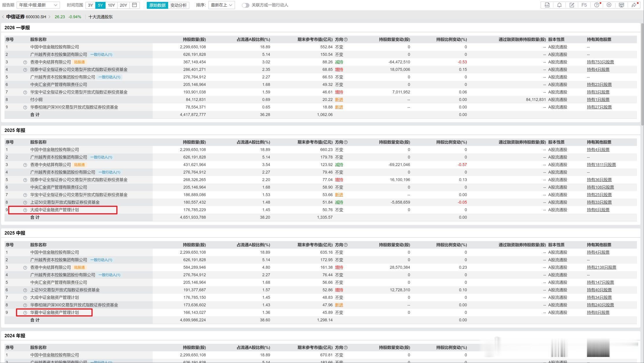Open the WP monitor icon
This screenshot has width=644, height=363.
coord(621,5)
